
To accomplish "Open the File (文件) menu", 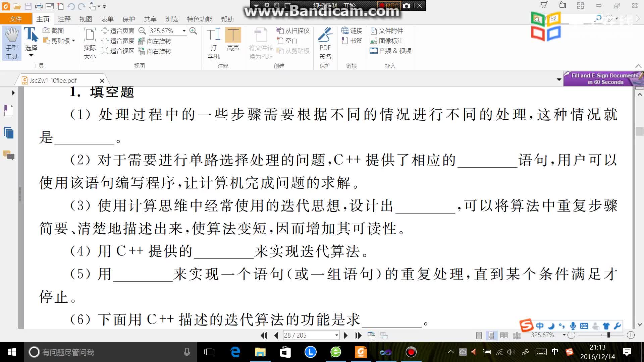I will coord(16,19).
